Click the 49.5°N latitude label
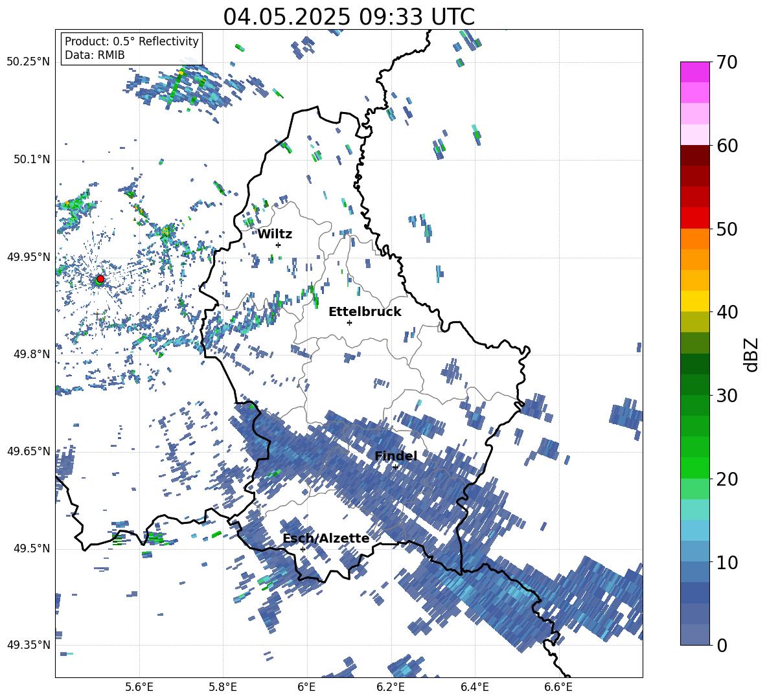767x700 pixels. (x=32, y=548)
